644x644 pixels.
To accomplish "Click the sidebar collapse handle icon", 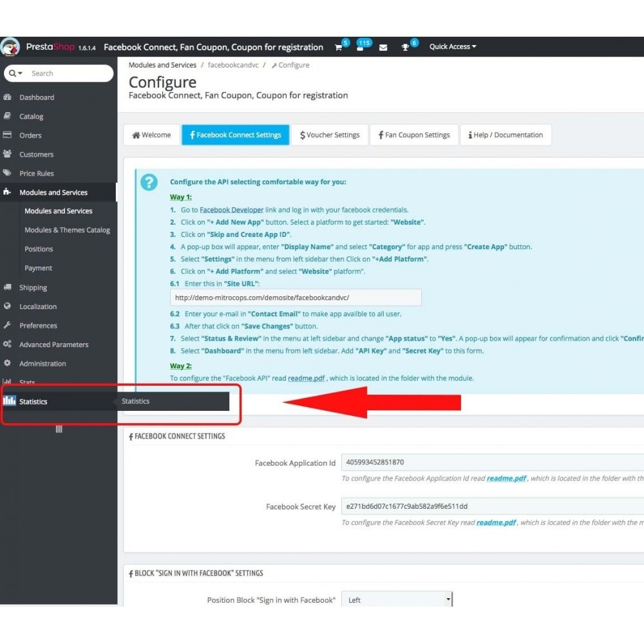I will 59,429.
